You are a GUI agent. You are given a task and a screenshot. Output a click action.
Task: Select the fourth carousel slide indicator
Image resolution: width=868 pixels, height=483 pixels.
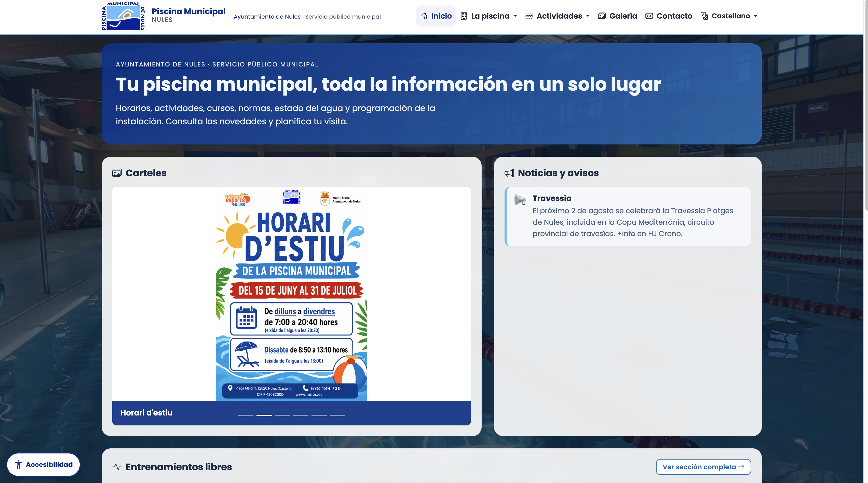pyautogui.click(x=301, y=415)
